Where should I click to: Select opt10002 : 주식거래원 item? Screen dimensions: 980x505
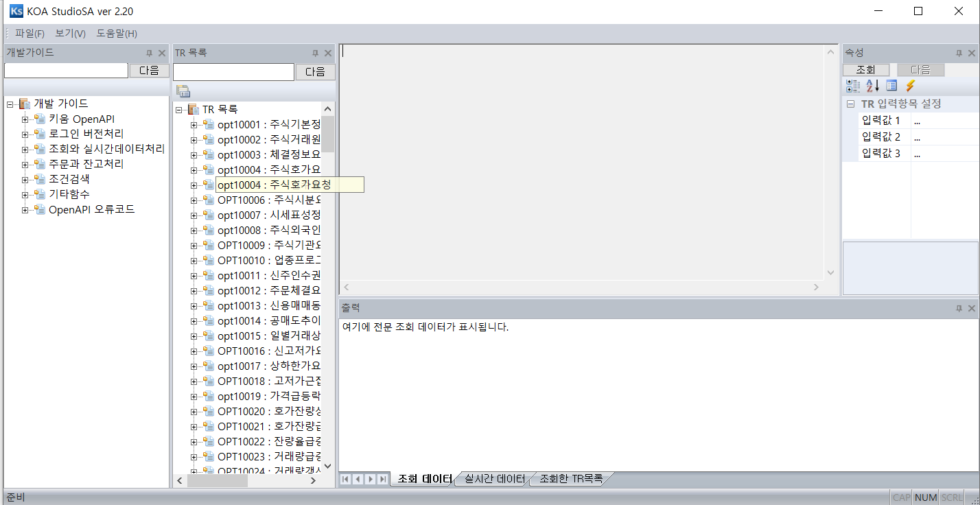coord(268,140)
